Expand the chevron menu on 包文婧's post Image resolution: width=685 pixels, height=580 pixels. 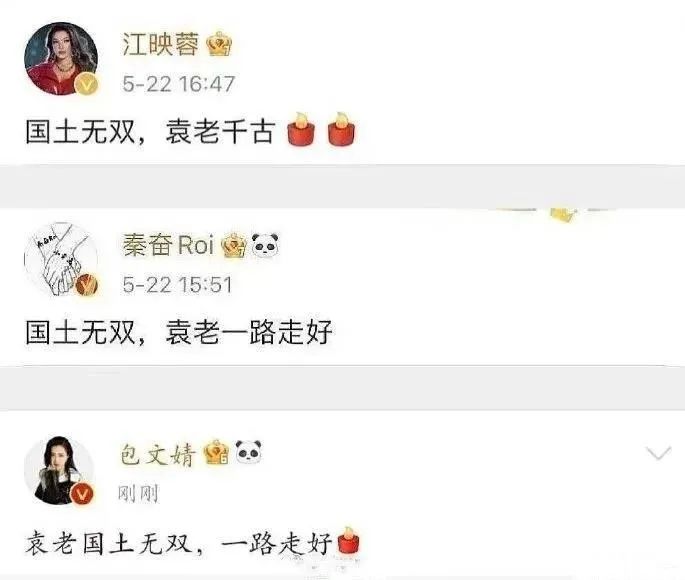click(658, 454)
